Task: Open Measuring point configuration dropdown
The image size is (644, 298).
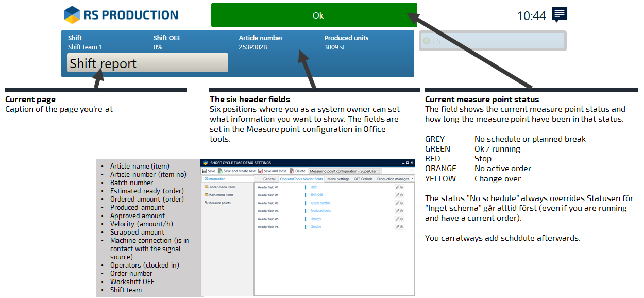Action: pos(344,171)
